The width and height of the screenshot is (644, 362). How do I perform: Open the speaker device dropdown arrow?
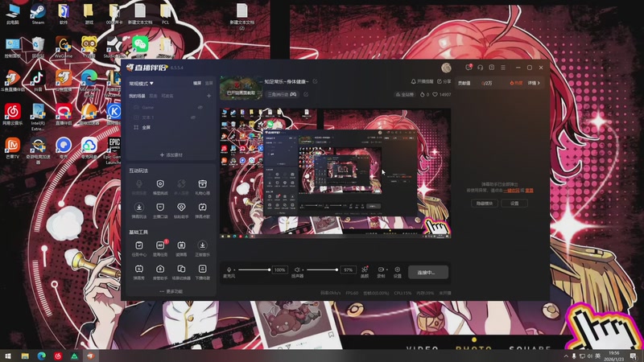(x=303, y=270)
